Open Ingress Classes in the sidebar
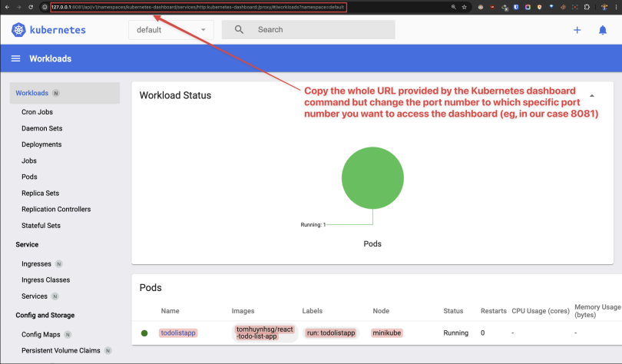Viewport: 622px width, 364px height. click(x=45, y=280)
